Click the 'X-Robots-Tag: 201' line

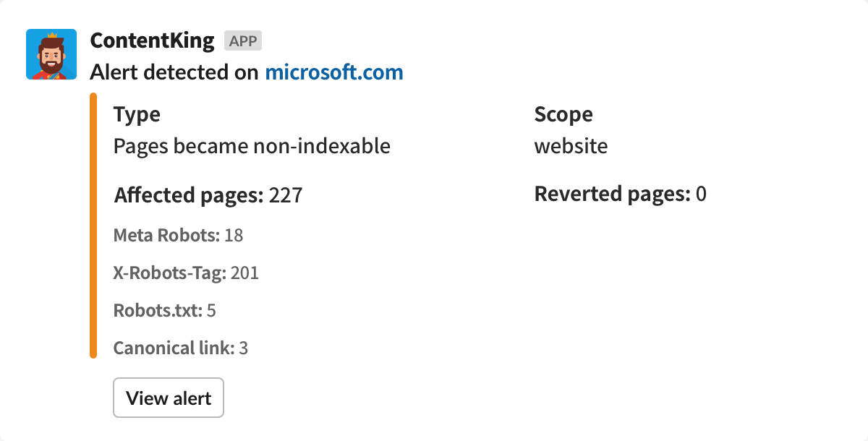(x=186, y=273)
